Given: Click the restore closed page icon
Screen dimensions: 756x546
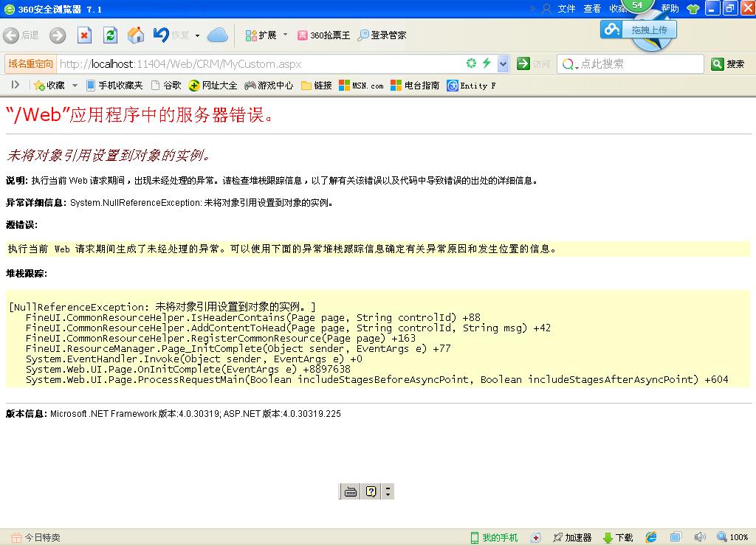Looking at the screenshot, I should pos(162,35).
